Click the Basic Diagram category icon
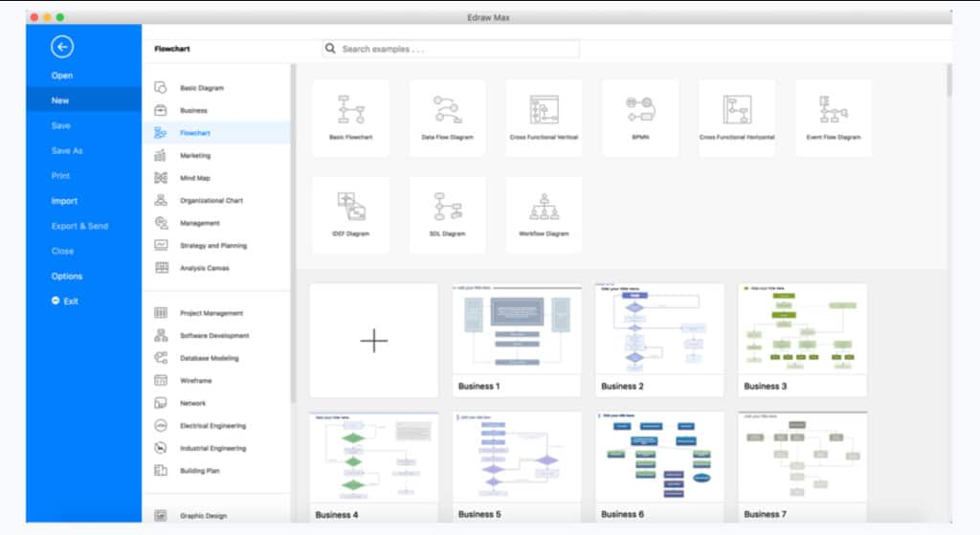The width and height of the screenshot is (980, 535). (x=161, y=87)
